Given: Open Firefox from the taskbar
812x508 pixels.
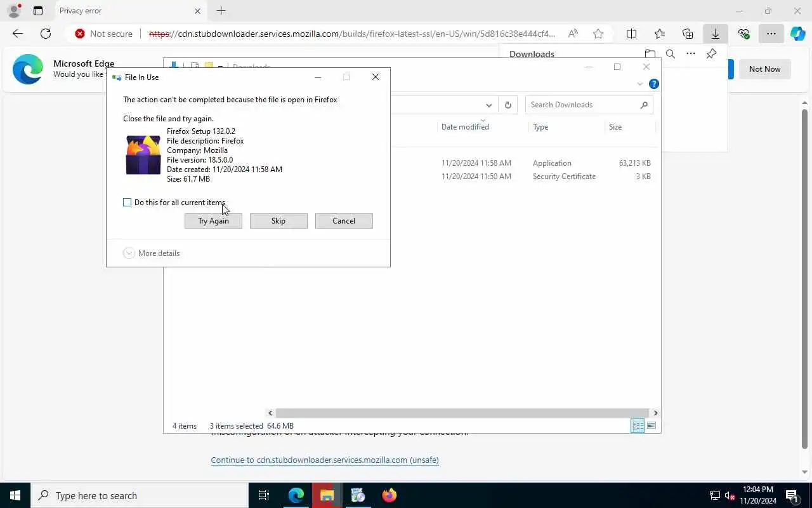Looking at the screenshot, I should click(390, 495).
